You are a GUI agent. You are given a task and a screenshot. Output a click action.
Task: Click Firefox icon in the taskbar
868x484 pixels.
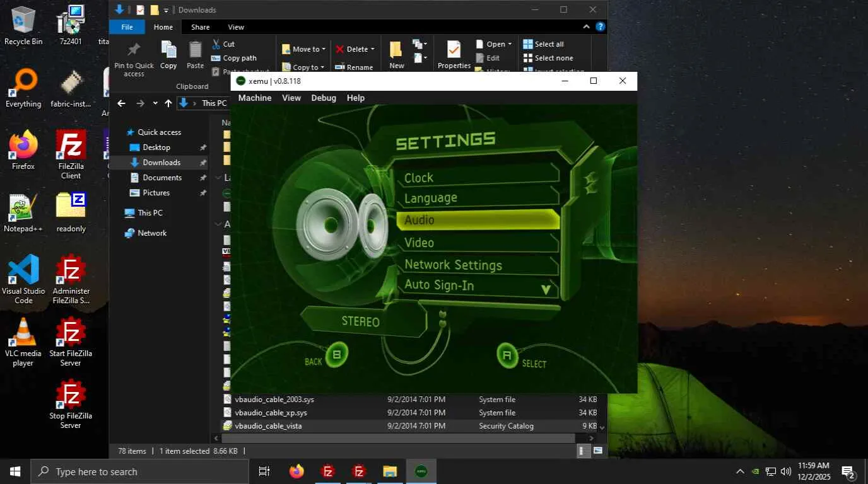coord(296,471)
